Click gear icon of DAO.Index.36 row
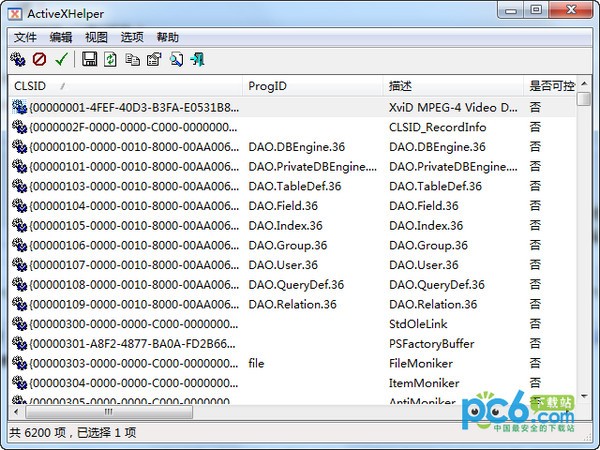Image resolution: width=600 pixels, height=450 pixels. click(x=19, y=225)
